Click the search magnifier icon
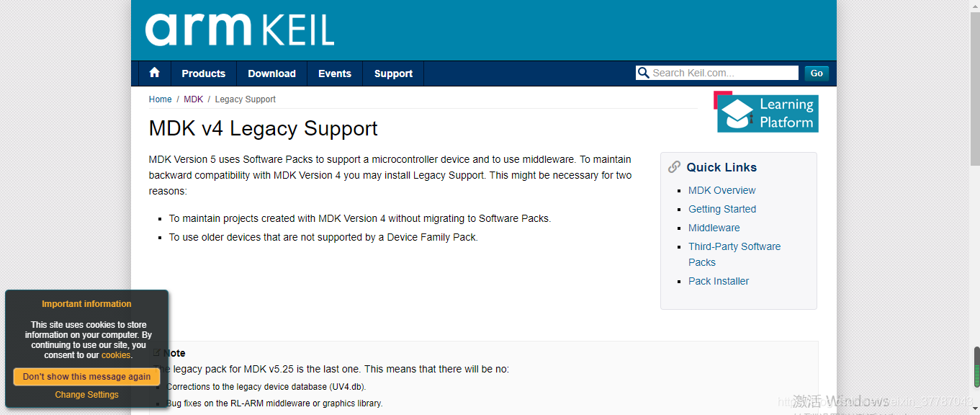Screen dimensions: 980x415 click(x=643, y=73)
